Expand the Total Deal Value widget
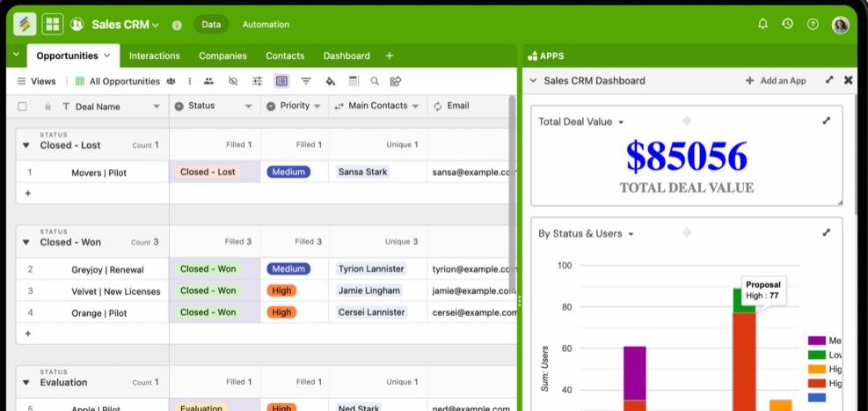This screenshot has width=868, height=411. (x=827, y=121)
